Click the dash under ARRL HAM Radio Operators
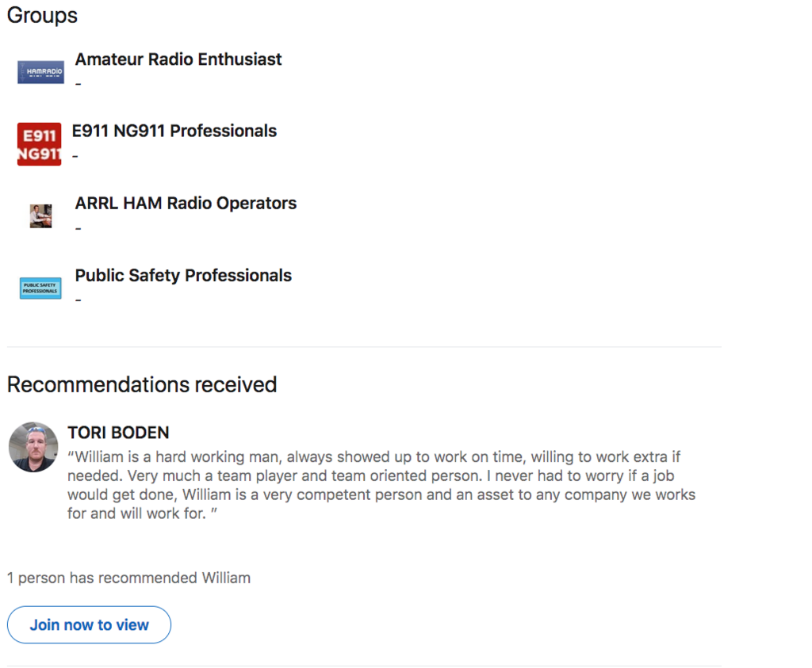 [79, 228]
